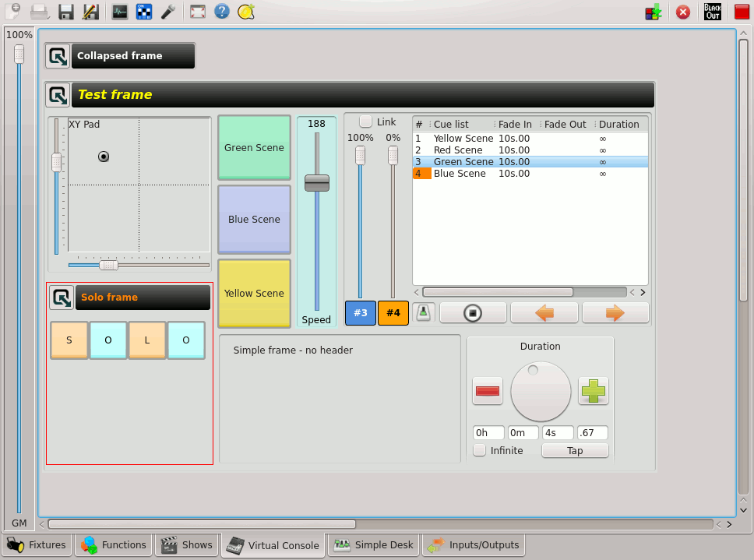This screenshot has width=754, height=560.
Task: Click the audio input microphone icon
Action: [x=167, y=12]
